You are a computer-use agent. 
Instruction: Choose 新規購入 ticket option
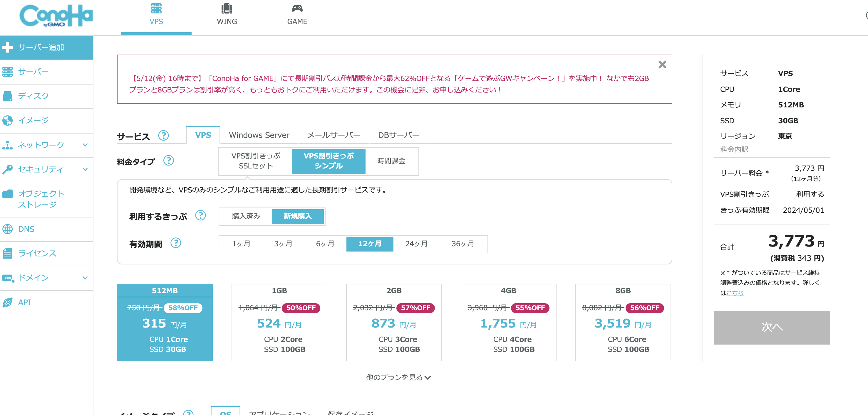pyautogui.click(x=298, y=216)
